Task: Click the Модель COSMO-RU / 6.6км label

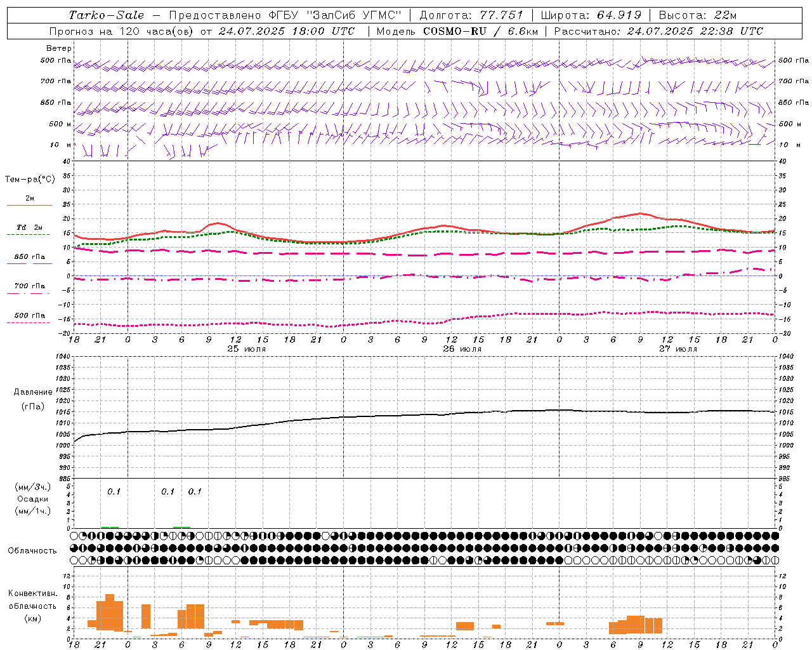Action: click(x=458, y=31)
